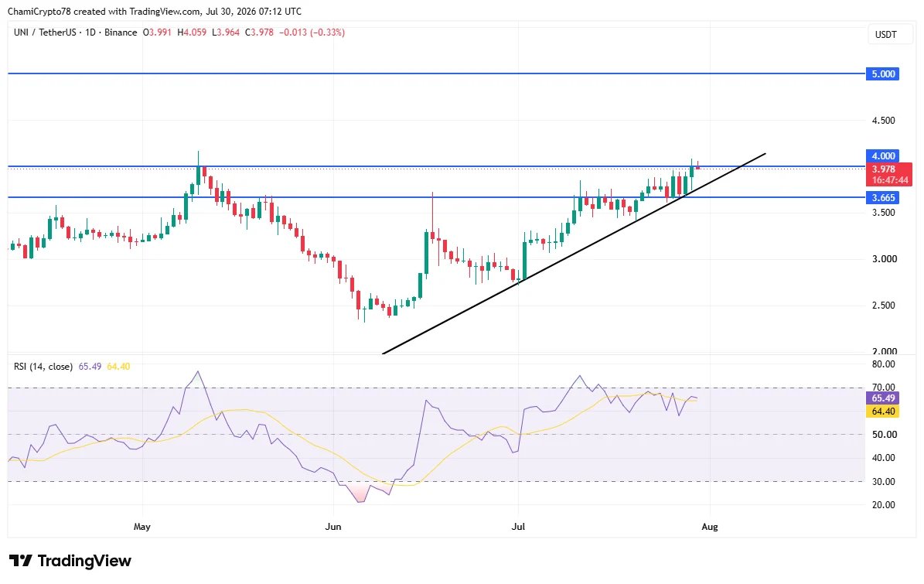Select the 3.665 support price label
The image size is (924, 584).
883,198
